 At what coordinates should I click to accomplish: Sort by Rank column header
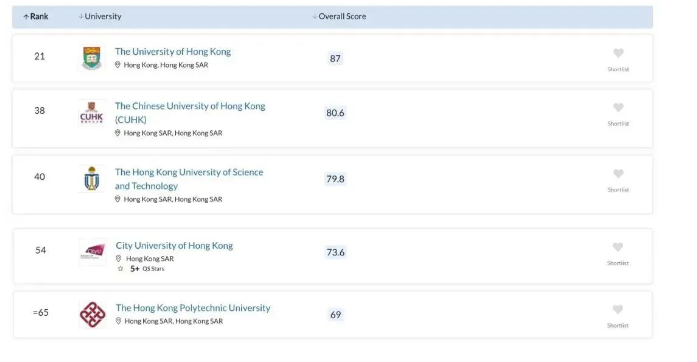click(x=36, y=16)
